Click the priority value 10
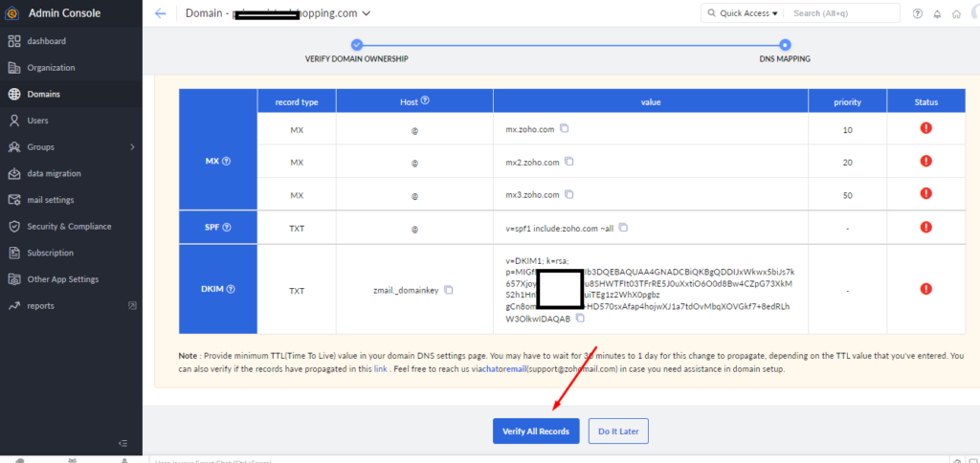The width and height of the screenshot is (980, 463). 848,130
